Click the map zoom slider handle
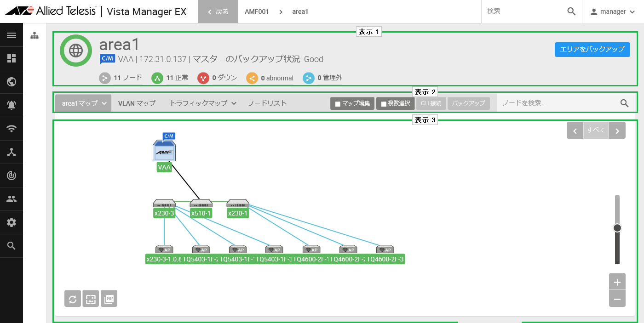Screen dimensions: 644x323 point(617,228)
